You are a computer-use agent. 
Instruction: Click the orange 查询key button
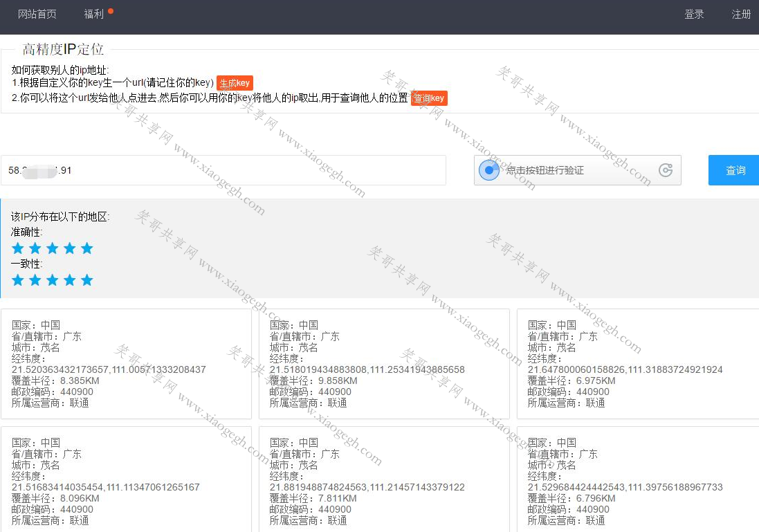(429, 98)
